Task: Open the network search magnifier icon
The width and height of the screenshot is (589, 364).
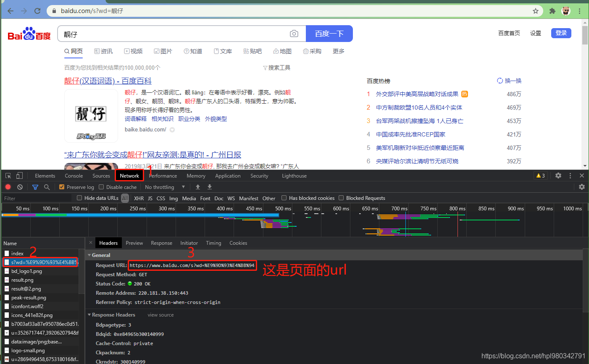Action: [47, 187]
